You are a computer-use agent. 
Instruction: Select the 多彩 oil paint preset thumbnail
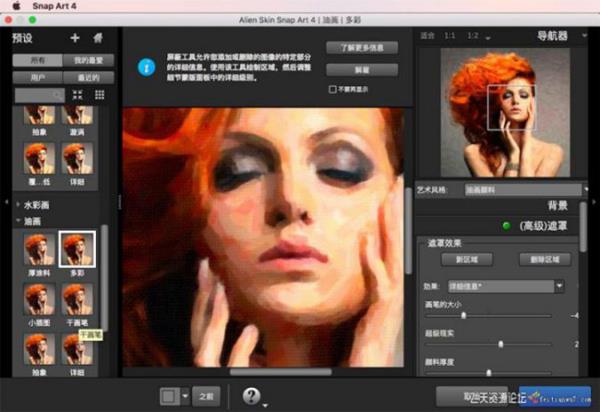click(77, 249)
